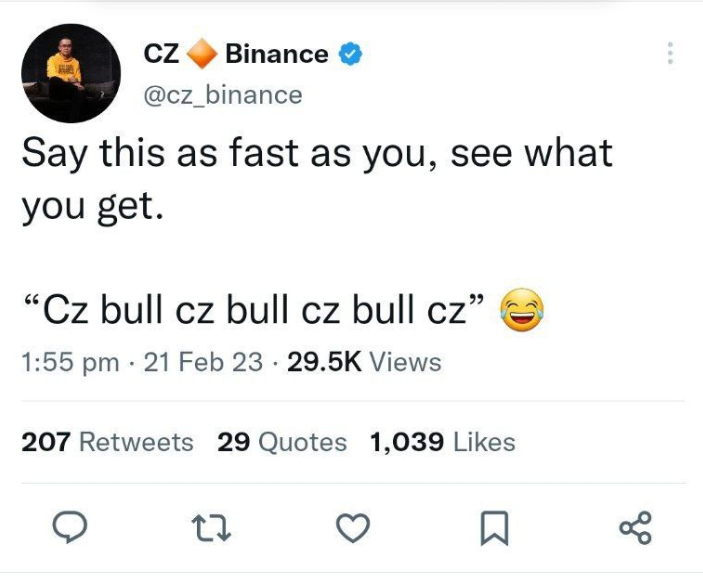Click the laughing crying emoji
The height and width of the screenshot is (578, 703).
(518, 313)
